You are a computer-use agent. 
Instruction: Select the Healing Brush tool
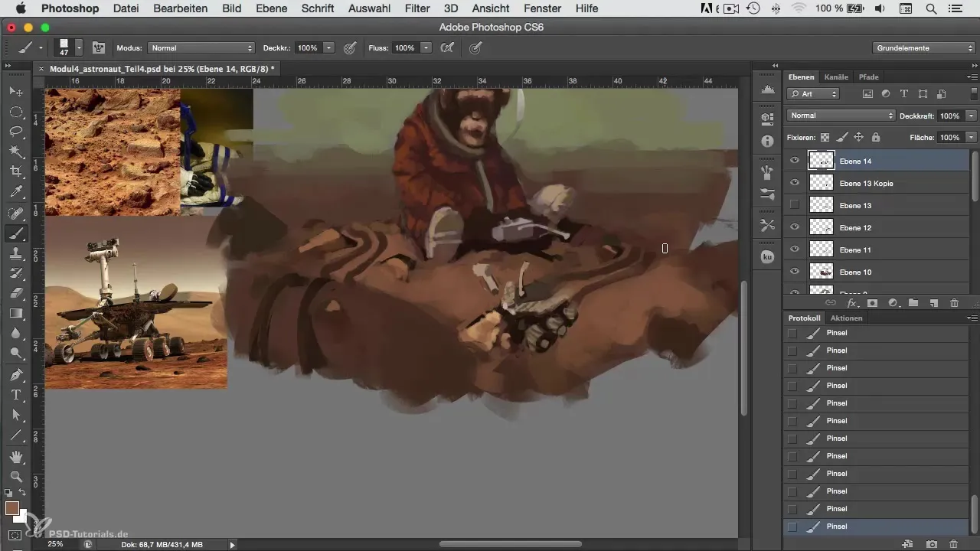point(16,214)
